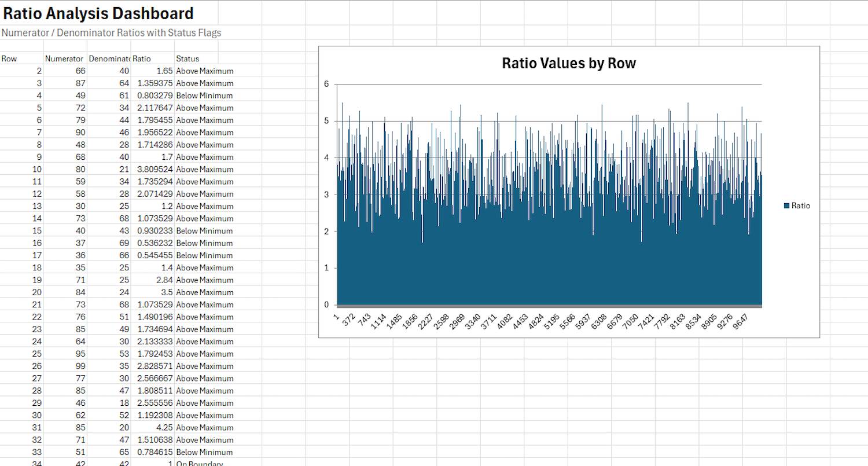868x466 pixels.
Task: Click the cell containing 0.536232
Action: [x=153, y=243]
